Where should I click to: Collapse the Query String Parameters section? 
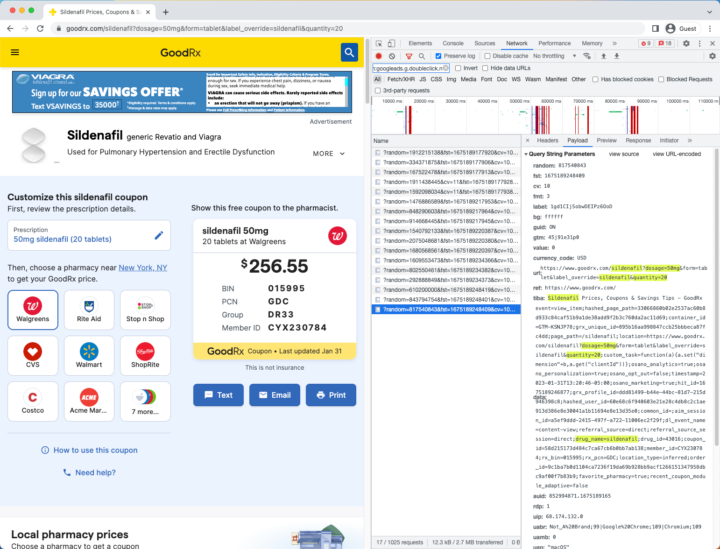tap(526, 154)
